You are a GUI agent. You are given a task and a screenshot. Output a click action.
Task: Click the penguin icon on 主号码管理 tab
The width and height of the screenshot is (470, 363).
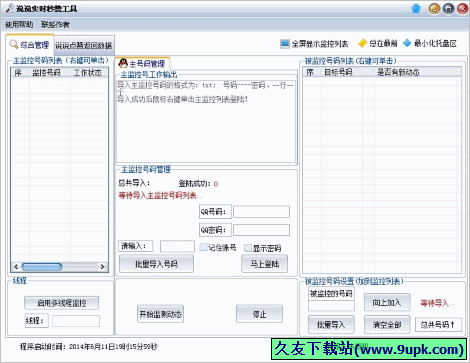pos(123,63)
